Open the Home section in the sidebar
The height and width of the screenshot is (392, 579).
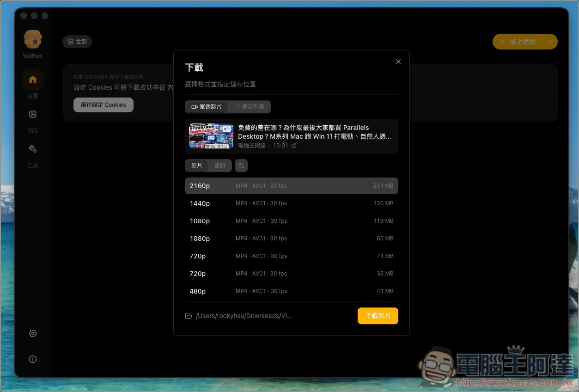pos(32,80)
